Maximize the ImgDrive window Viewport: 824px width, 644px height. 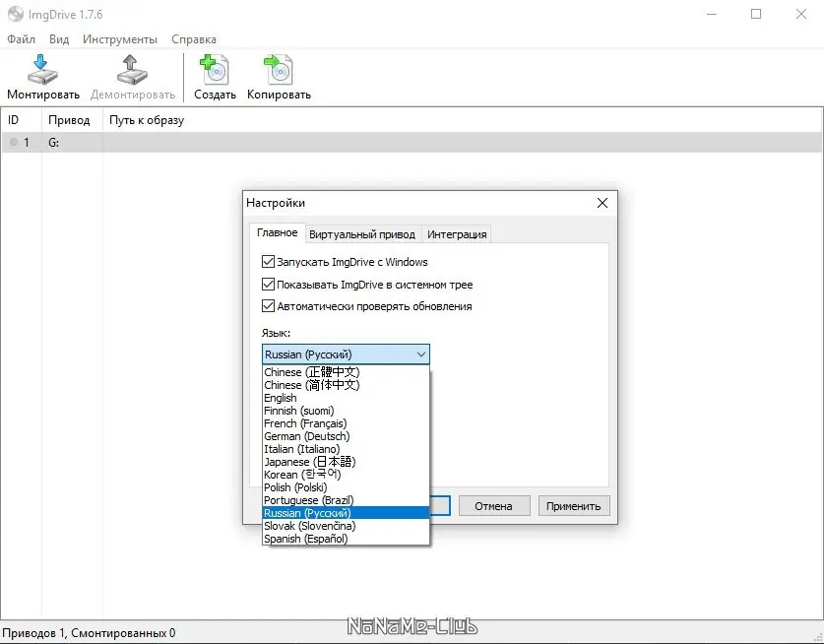pos(756,14)
